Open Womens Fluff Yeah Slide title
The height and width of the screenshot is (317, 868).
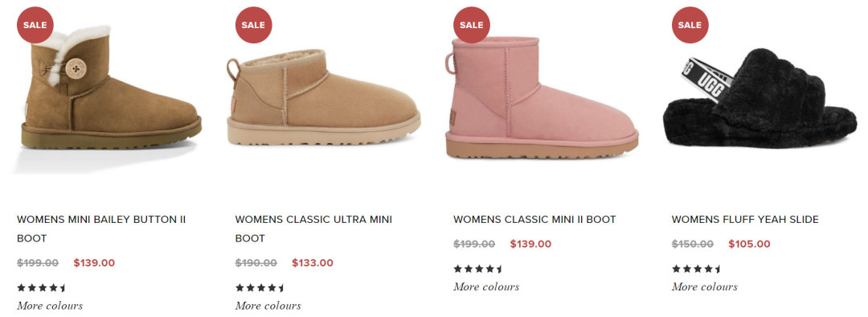pos(745,220)
